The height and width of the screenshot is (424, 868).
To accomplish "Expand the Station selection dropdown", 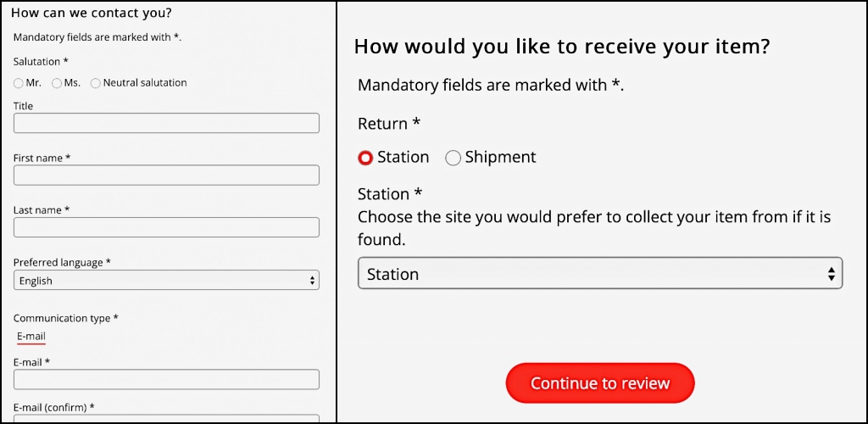I will pyautogui.click(x=600, y=273).
